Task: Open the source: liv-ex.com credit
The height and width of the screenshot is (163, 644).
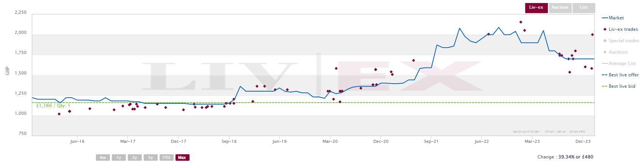Action: pyautogui.click(x=549, y=131)
